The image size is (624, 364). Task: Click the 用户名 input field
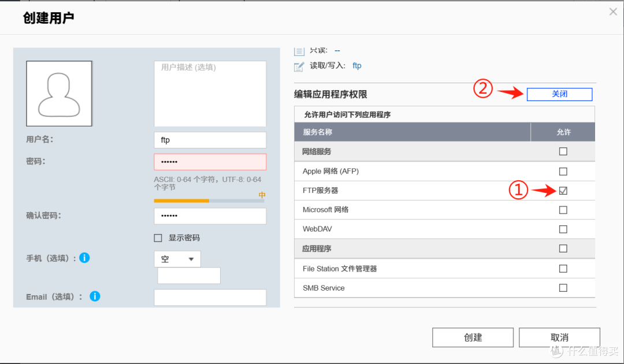[x=210, y=140]
